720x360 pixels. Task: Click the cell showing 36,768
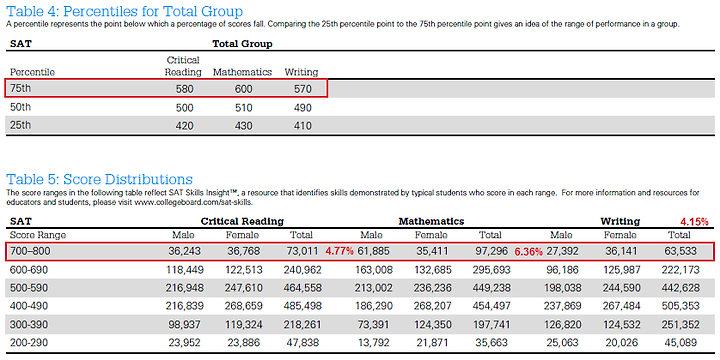(244, 251)
